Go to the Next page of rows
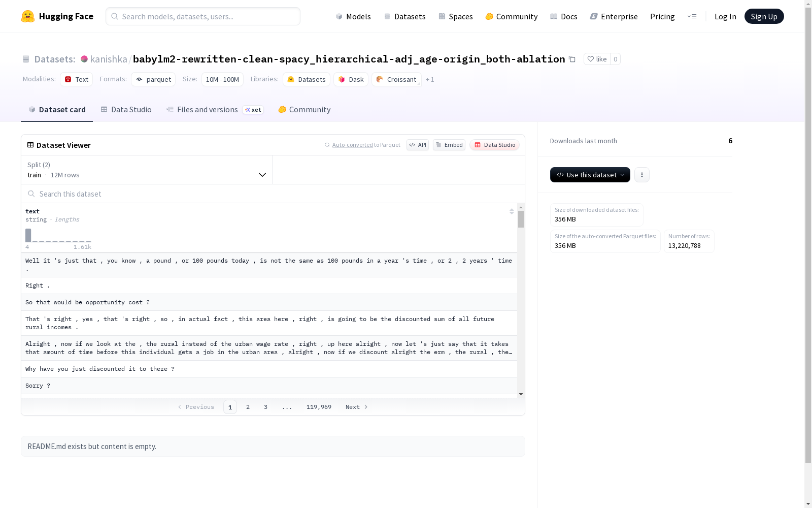 click(x=357, y=407)
